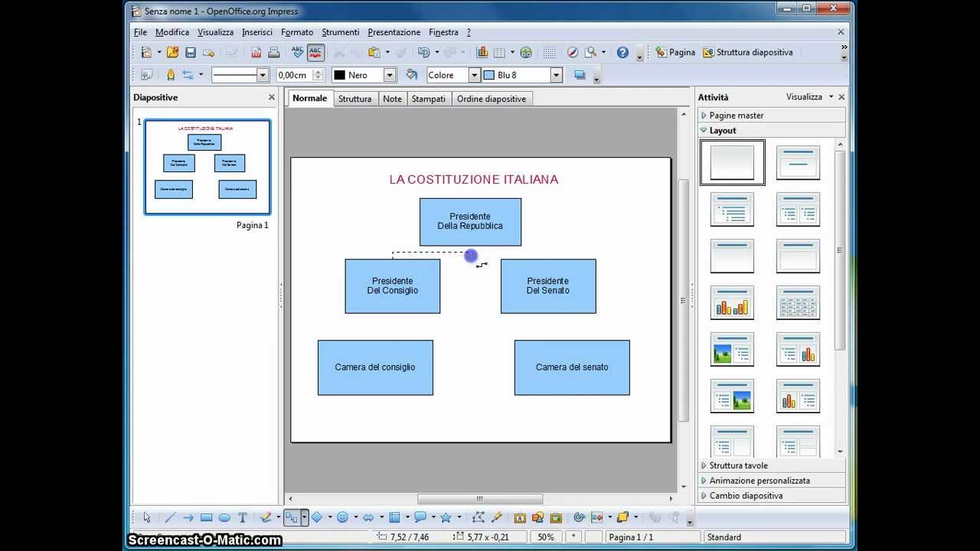Screen dimensions: 980x551
Task: Click the Open file folder icon
Action: pos(172,52)
